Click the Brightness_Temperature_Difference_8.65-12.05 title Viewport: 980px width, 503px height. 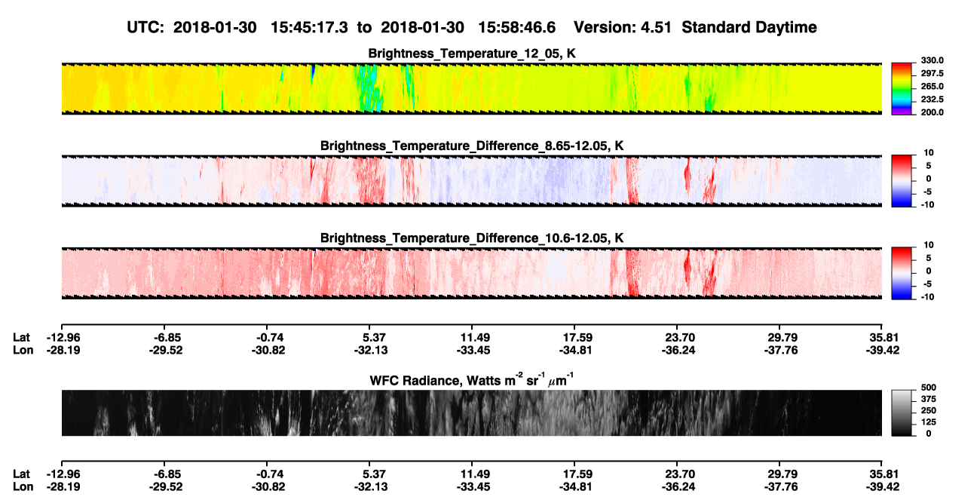point(472,146)
